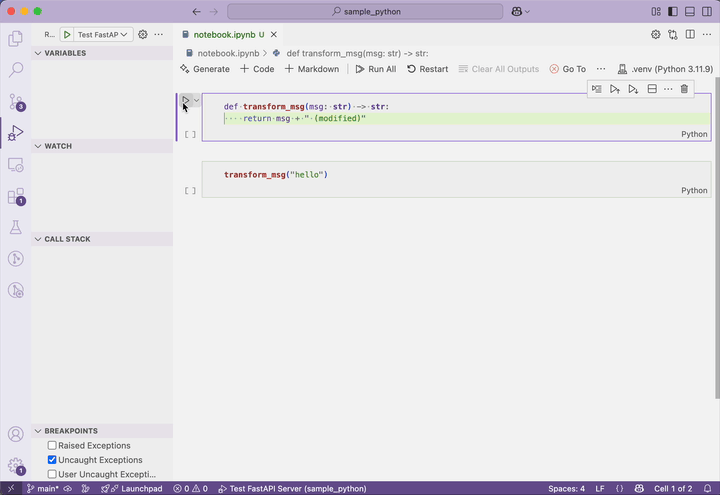Open the Testing flask view
This screenshot has width=720, height=495.
(x=16, y=227)
